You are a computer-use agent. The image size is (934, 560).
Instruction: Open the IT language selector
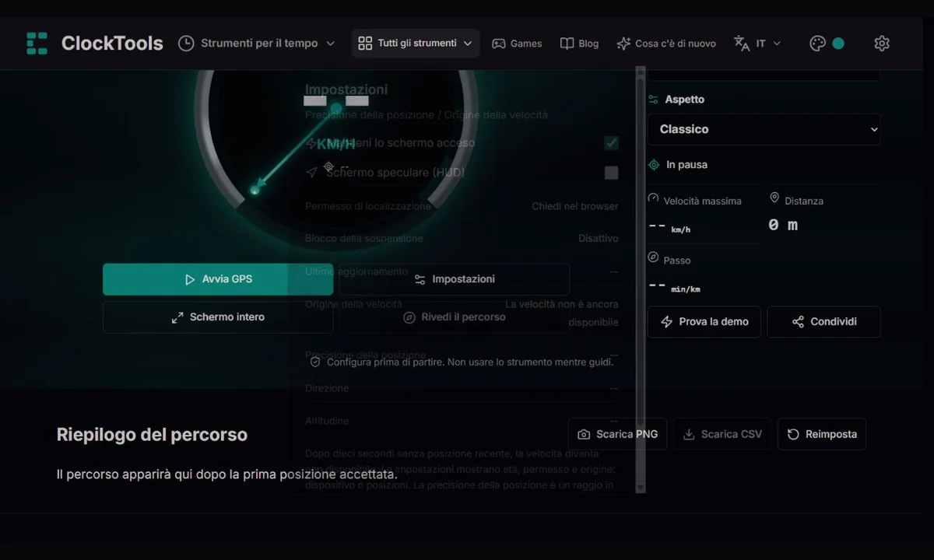click(x=757, y=44)
